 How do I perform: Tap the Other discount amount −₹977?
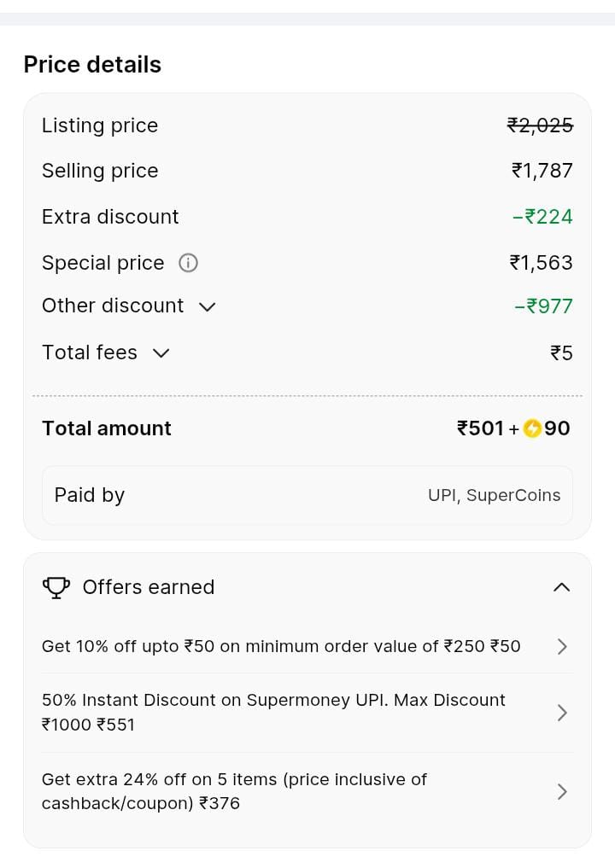click(543, 306)
